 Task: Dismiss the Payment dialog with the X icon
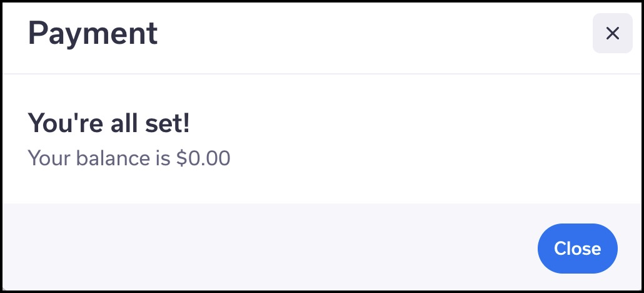(612, 33)
